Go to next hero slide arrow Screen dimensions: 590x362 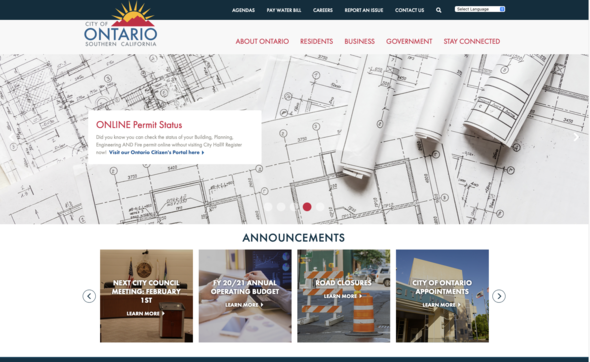click(576, 137)
